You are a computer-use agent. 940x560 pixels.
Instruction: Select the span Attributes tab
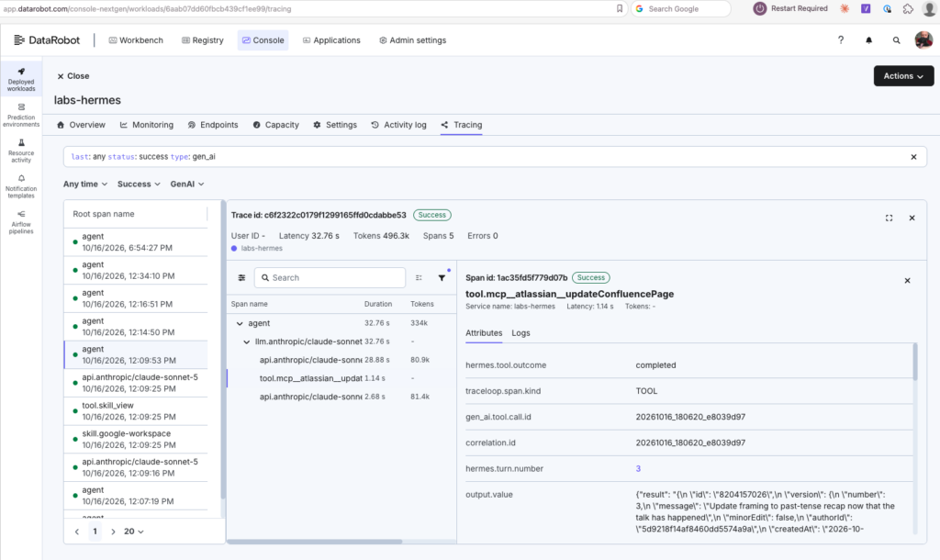484,332
